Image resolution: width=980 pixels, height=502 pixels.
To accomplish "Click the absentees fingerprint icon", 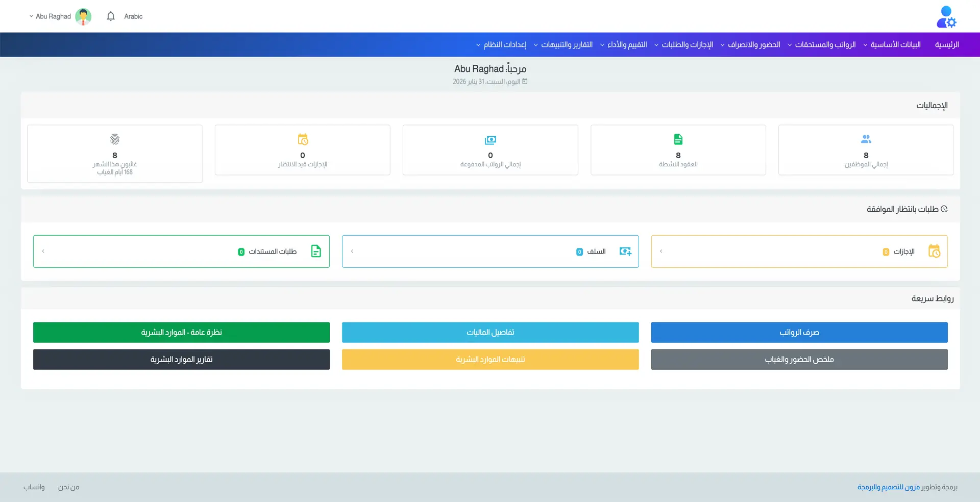I will click(x=115, y=139).
